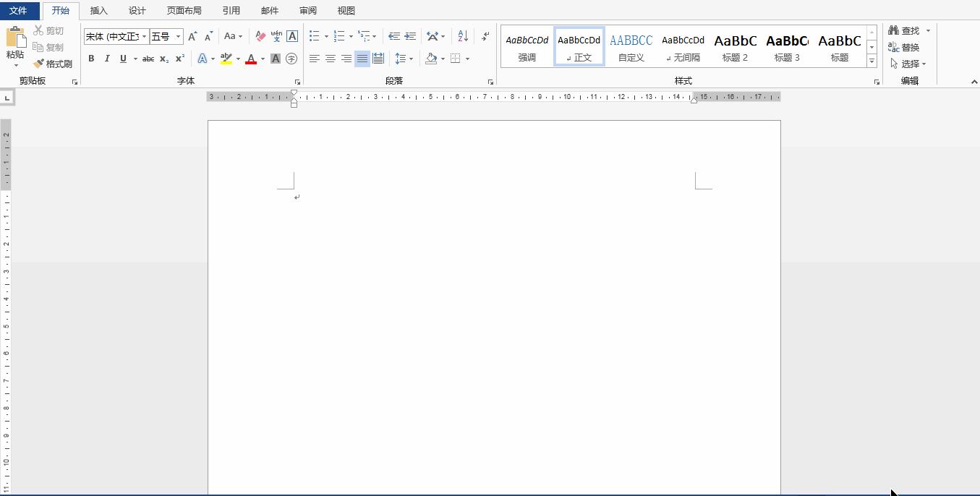Image resolution: width=980 pixels, height=496 pixels.
Task: Click the Increase Indent icon
Action: pos(410,36)
